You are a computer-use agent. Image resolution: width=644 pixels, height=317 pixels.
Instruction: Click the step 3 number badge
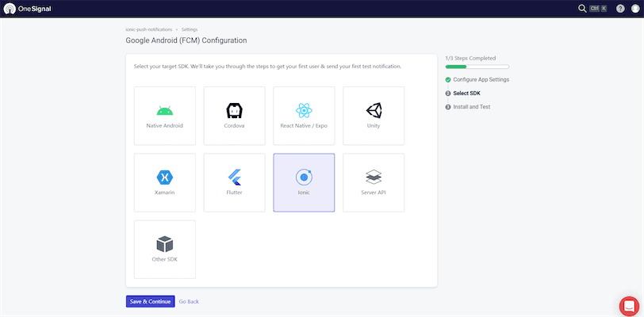tap(448, 107)
